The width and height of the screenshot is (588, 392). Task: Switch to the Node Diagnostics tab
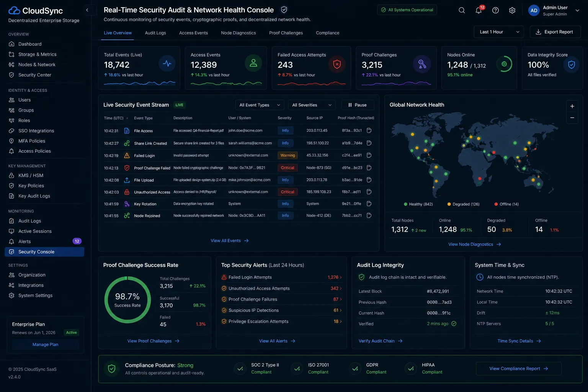tap(238, 33)
